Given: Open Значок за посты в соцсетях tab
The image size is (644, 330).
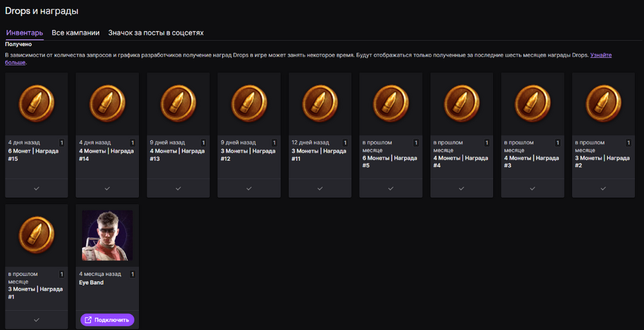Looking at the screenshot, I should (156, 33).
